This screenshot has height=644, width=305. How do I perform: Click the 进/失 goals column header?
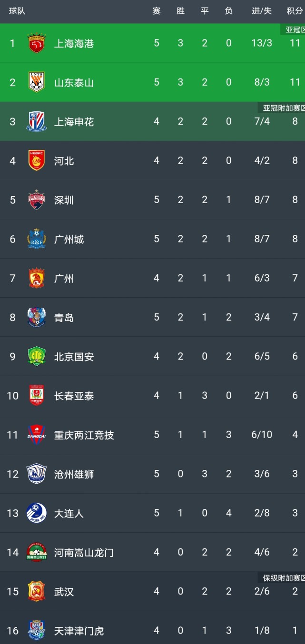[x=262, y=11]
